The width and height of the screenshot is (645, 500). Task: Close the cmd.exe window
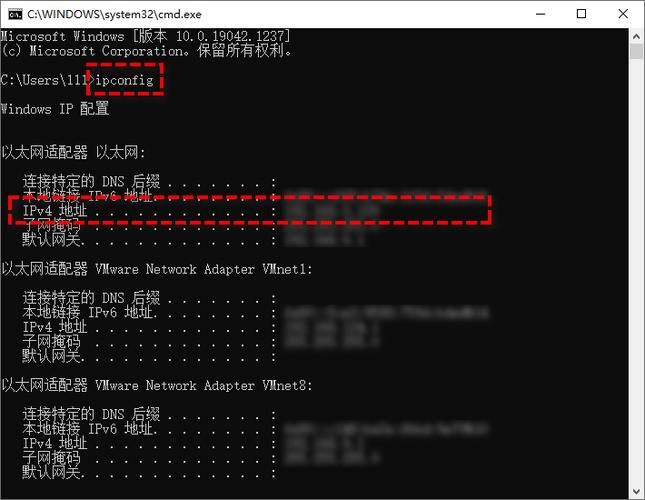tap(623, 14)
